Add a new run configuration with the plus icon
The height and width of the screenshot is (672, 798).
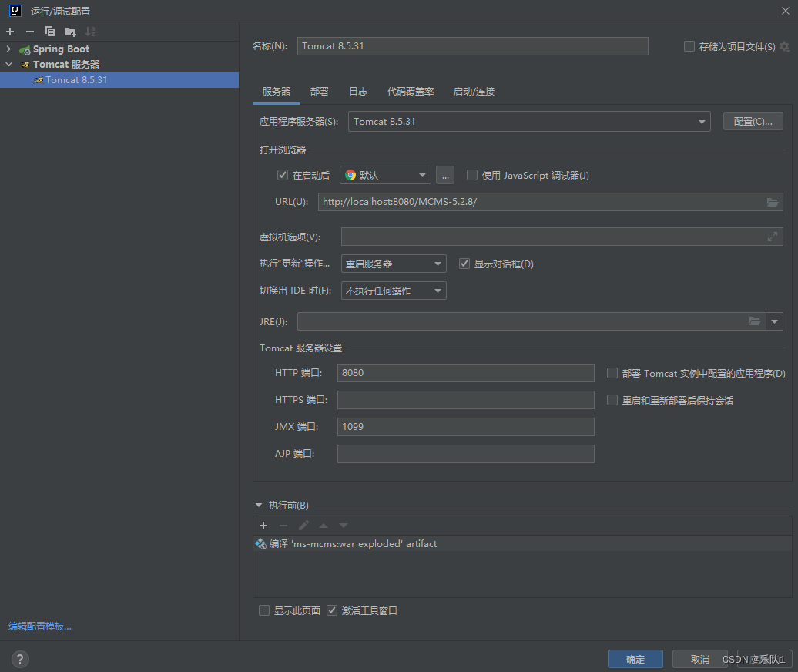[9, 32]
